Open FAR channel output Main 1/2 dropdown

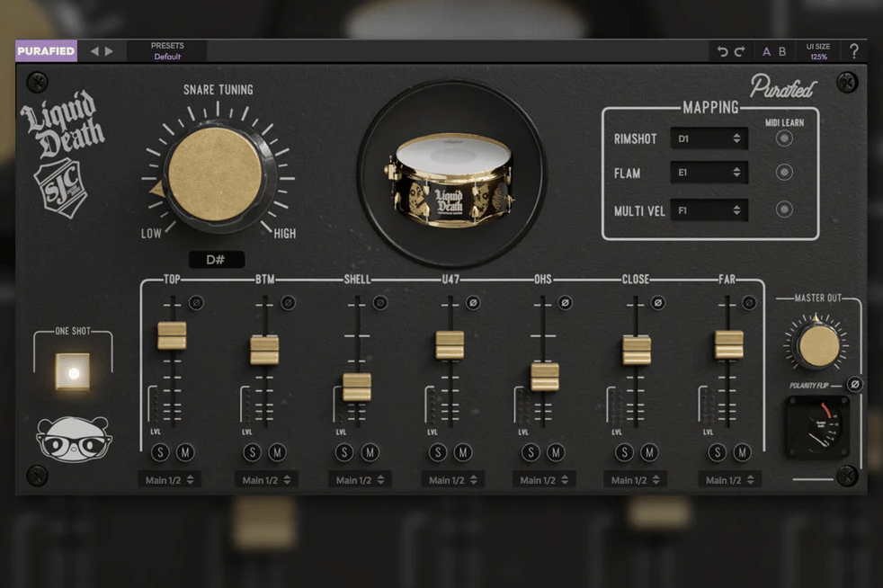pos(730,480)
